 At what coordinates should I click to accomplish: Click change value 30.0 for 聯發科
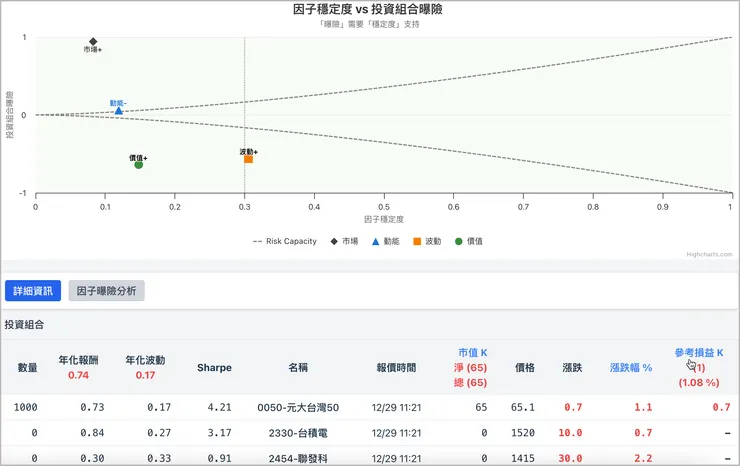coord(570,458)
